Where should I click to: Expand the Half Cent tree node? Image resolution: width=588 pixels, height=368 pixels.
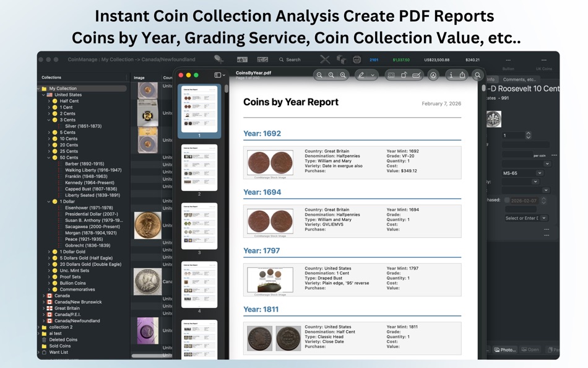coord(49,101)
